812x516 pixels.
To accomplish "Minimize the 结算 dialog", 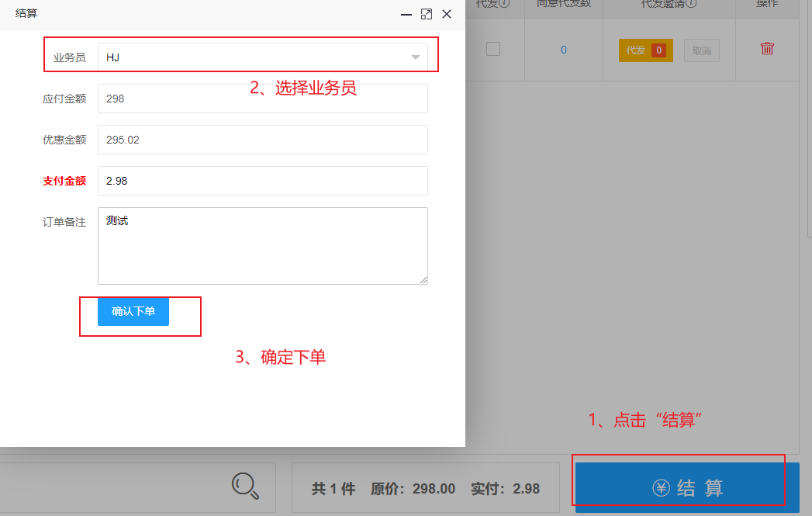I will click(x=406, y=15).
